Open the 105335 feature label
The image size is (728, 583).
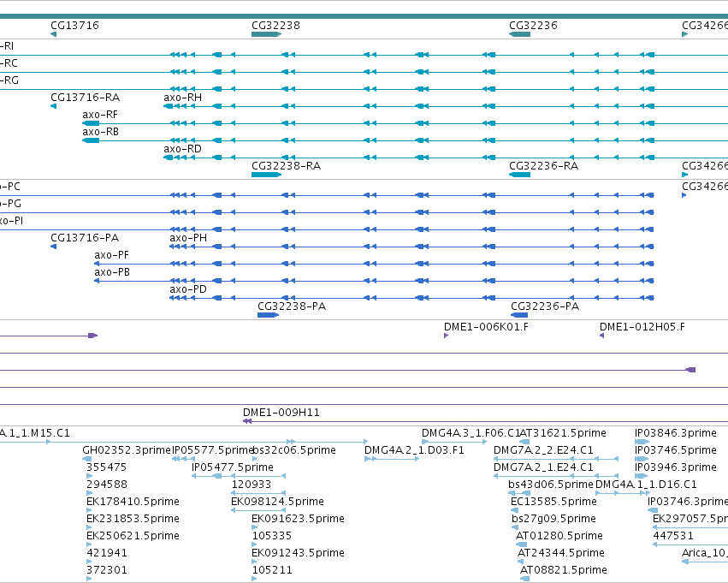point(271,537)
